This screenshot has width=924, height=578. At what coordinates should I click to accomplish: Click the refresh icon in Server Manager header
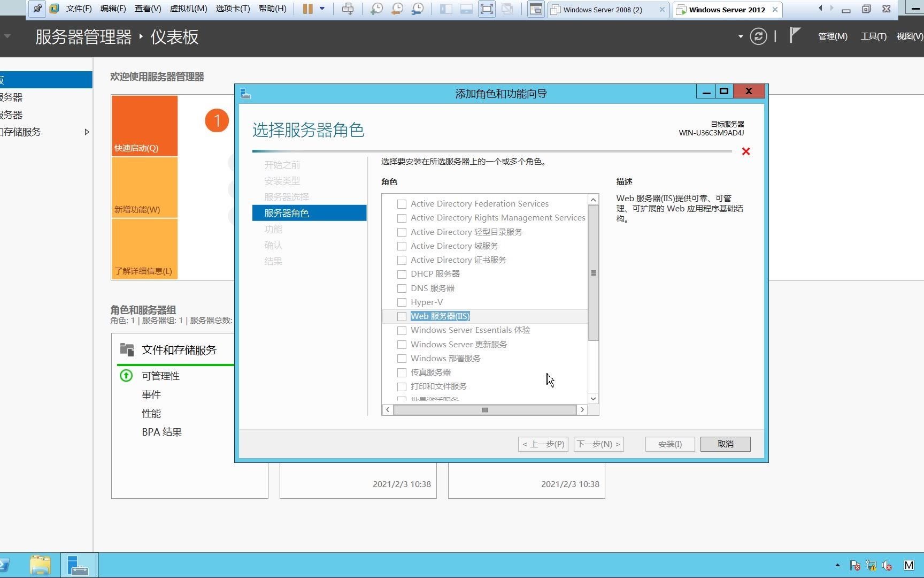pos(758,36)
